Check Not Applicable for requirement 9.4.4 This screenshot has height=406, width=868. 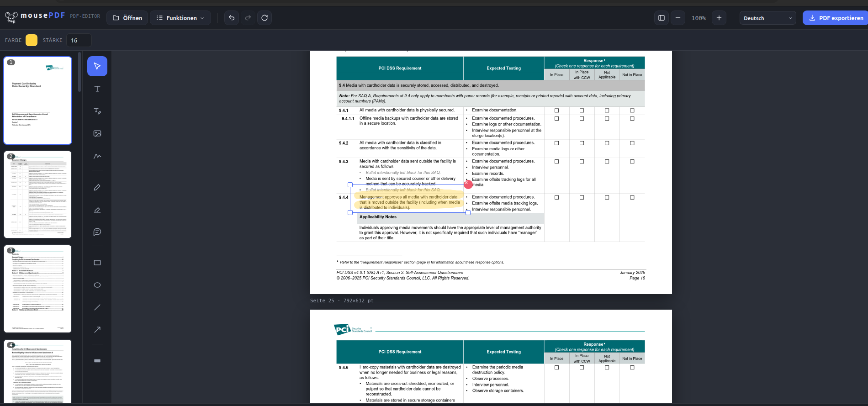tap(607, 198)
